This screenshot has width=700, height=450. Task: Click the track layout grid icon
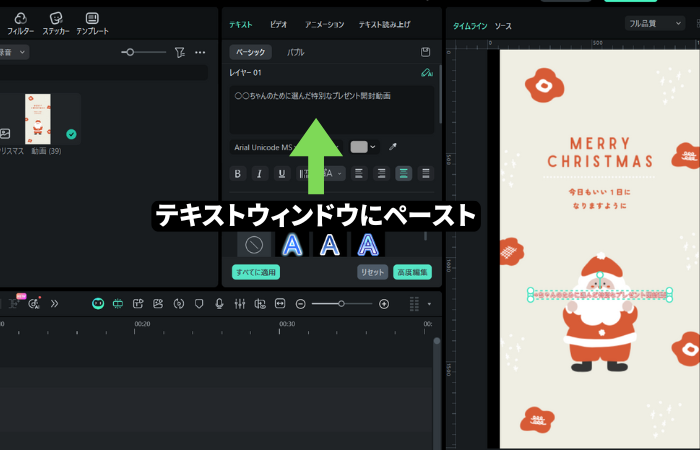click(x=414, y=304)
